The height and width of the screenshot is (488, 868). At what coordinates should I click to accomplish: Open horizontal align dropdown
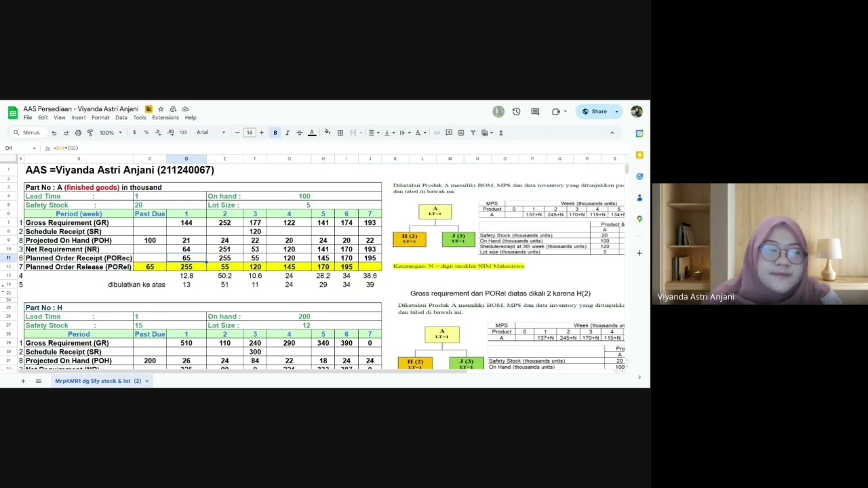373,133
